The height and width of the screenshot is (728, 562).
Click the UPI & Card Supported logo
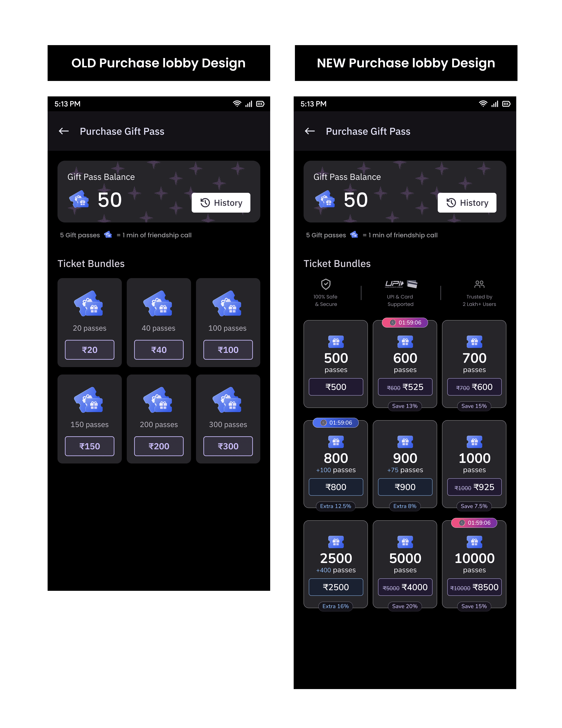coord(401,284)
